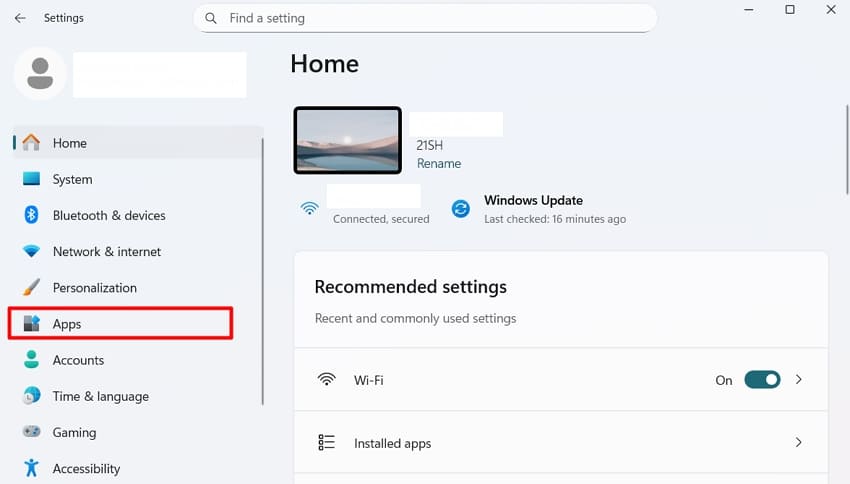850x484 pixels.
Task: Click Connected, secured network status
Action: (x=381, y=218)
